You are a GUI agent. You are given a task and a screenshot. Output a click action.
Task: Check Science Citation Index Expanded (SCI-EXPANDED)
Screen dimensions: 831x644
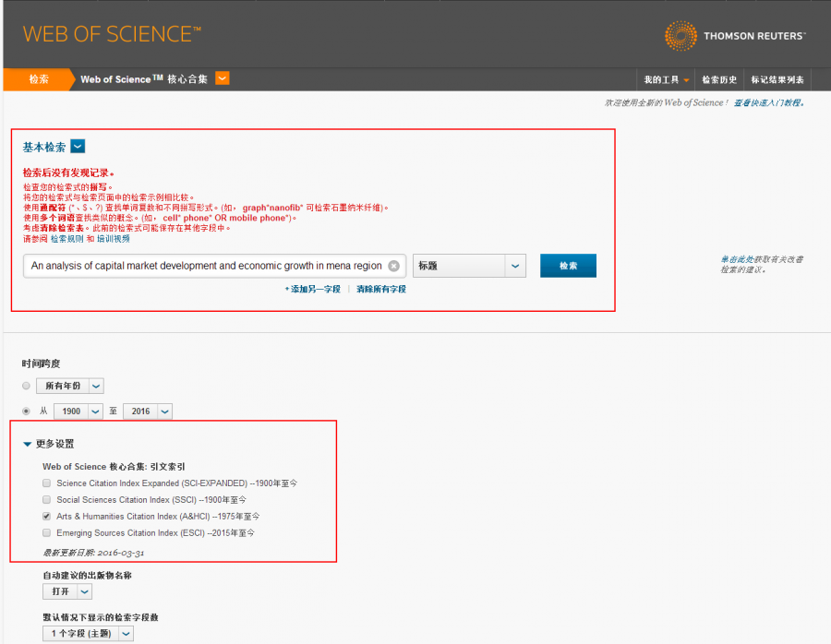[47, 483]
